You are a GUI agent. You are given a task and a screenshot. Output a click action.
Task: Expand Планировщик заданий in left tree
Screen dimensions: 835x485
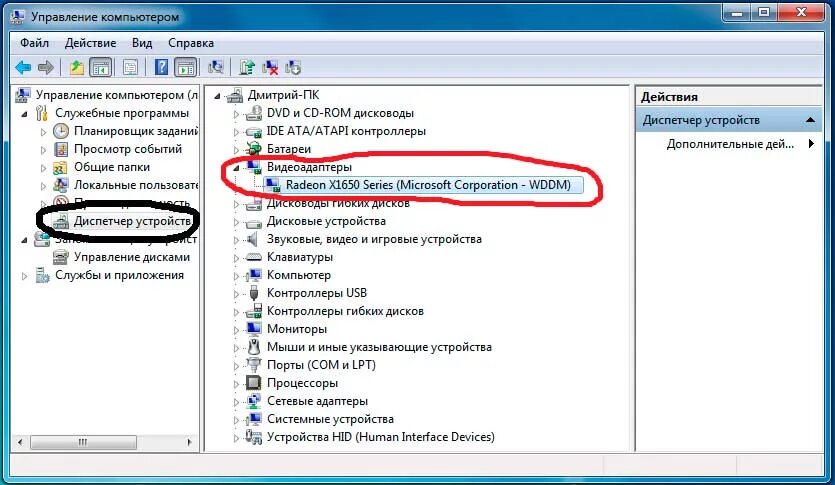click(43, 131)
